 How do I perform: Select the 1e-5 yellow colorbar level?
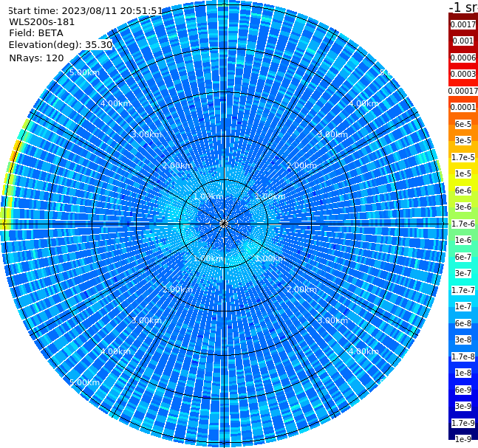click(x=463, y=173)
